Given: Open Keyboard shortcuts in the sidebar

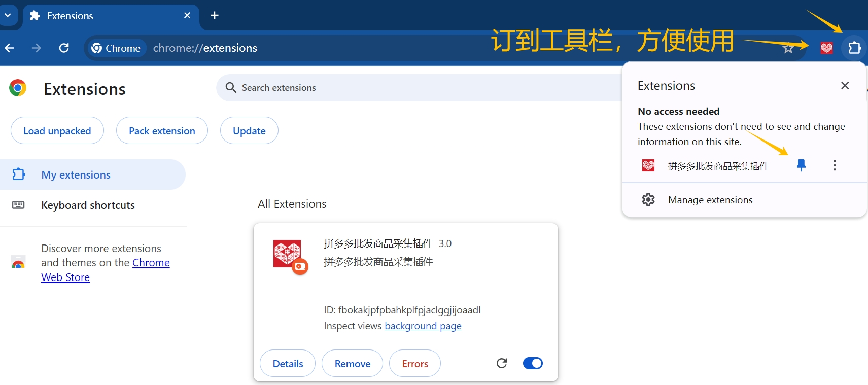Looking at the screenshot, I should 88,205.
